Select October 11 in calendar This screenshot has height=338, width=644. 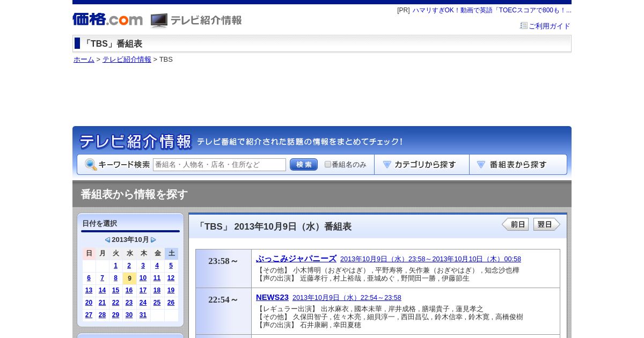pos(157,278)
